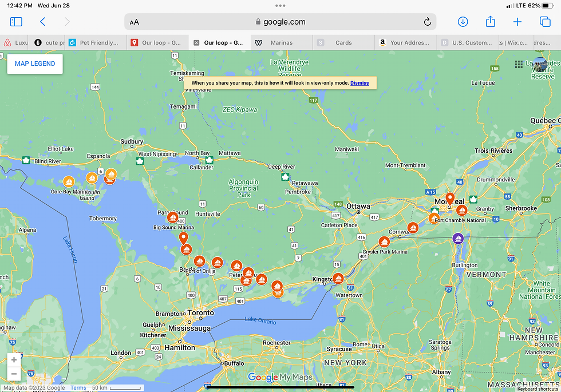Viewport: 561px width, 392px height.
Task: Open the Google account avatar
Action: click(x=539, y=64)
